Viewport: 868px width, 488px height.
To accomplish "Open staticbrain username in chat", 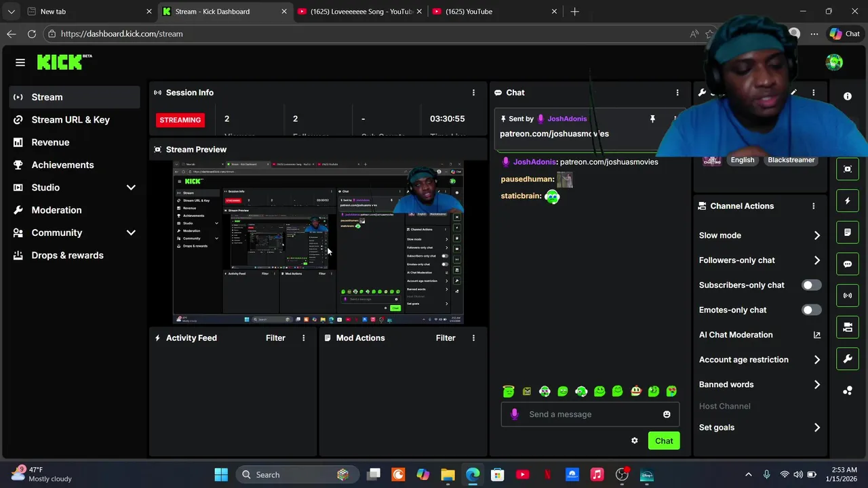I will pyautogui.click(x=521, y=196).
